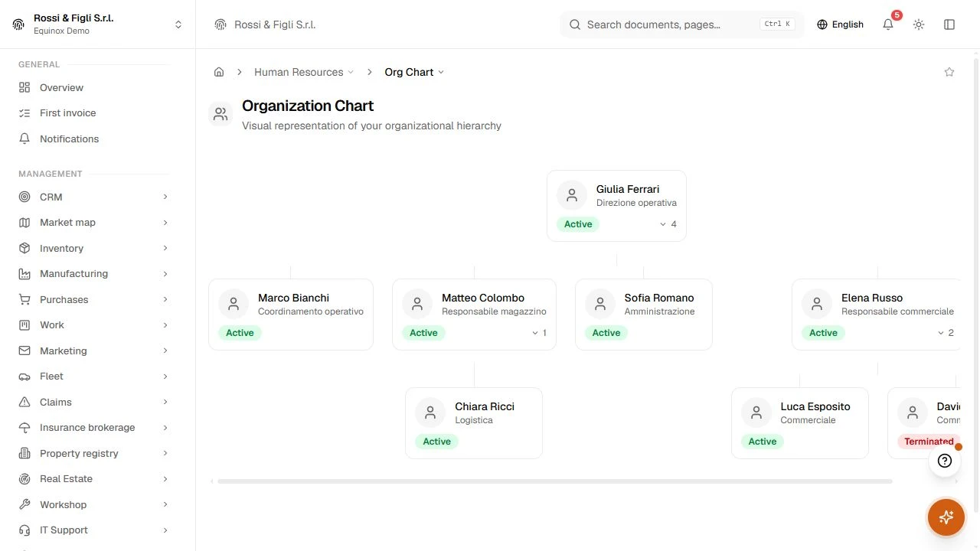The height and width of the screenshot is (551, 980).
Task: Click Giulia Ferrari's avatar icon
Action: coord(572,196)
